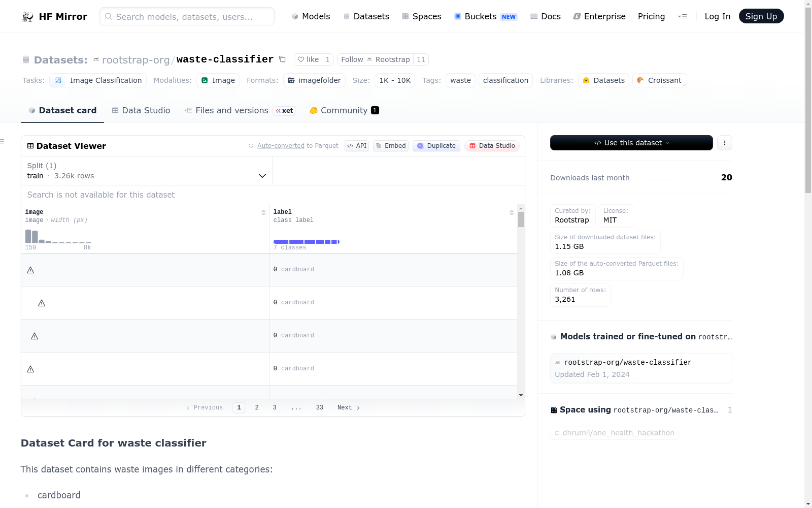Image resolution: width=812 pixels, height=508 pixels.
Task: Open the Spaces nav item
Action: pos(422,16)
